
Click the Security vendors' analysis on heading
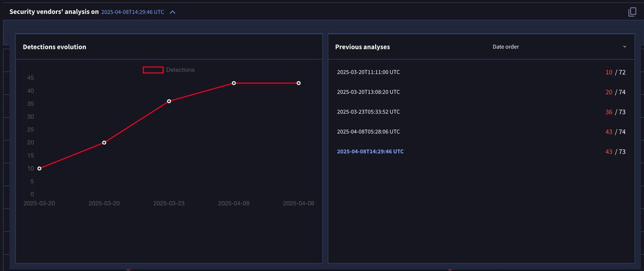tap(54, 11)
